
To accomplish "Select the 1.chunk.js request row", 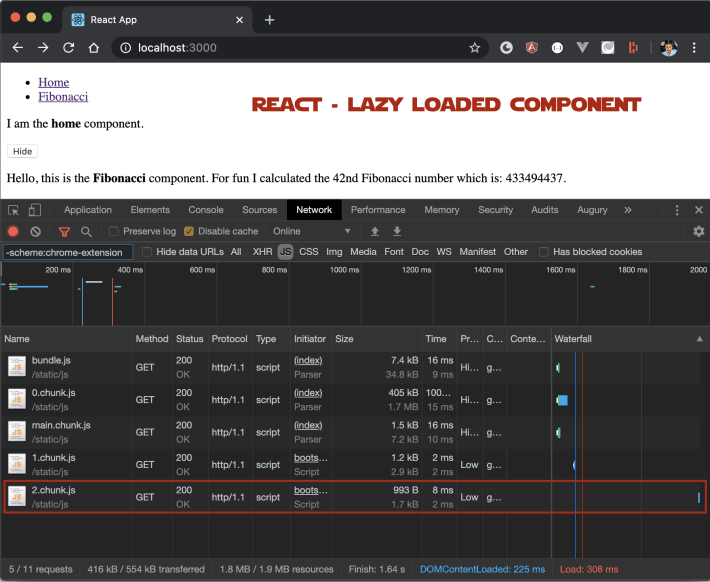I will coord(355,465).
